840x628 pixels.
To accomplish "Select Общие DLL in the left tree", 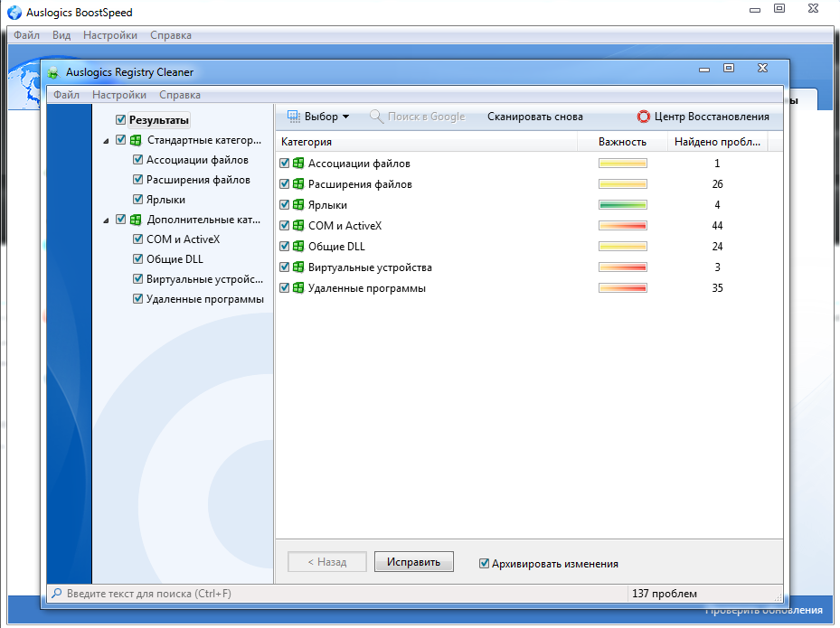I will coord(175,259).
